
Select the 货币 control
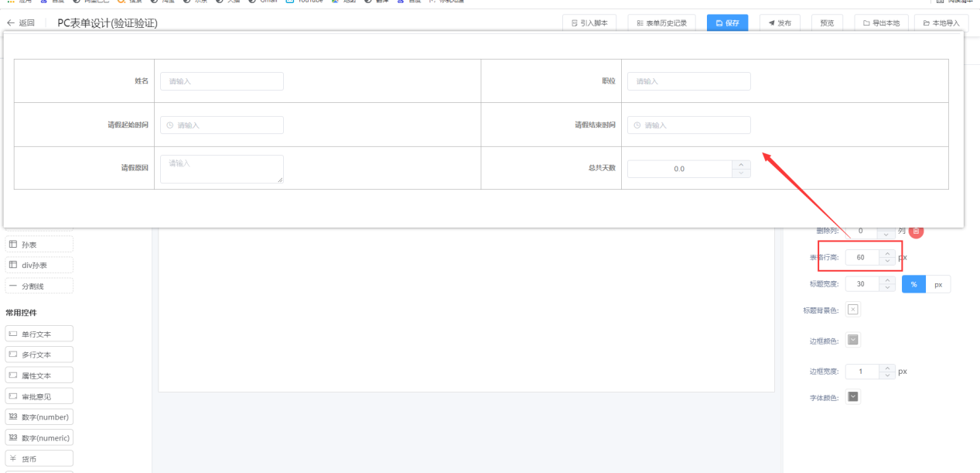39,458
